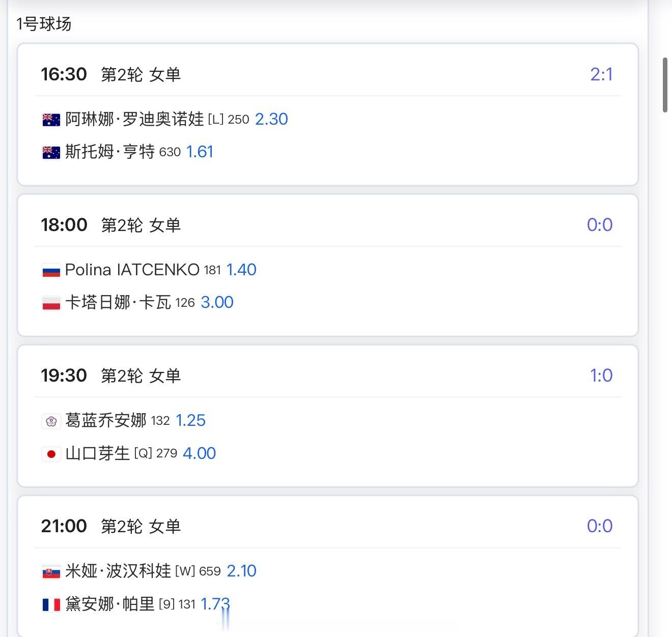Click the vertical scrollbar thumb
Viewport: 672px width, 637px height.
pos(665,85)
